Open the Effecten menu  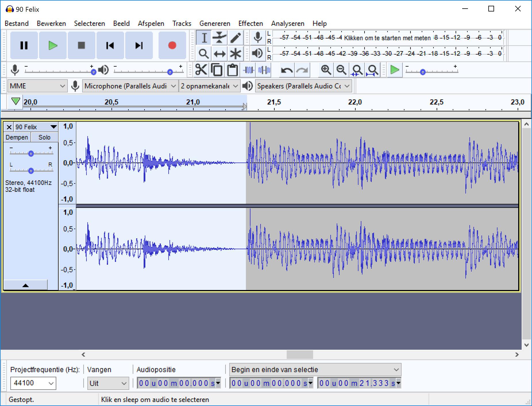click(x=250, y=24)
